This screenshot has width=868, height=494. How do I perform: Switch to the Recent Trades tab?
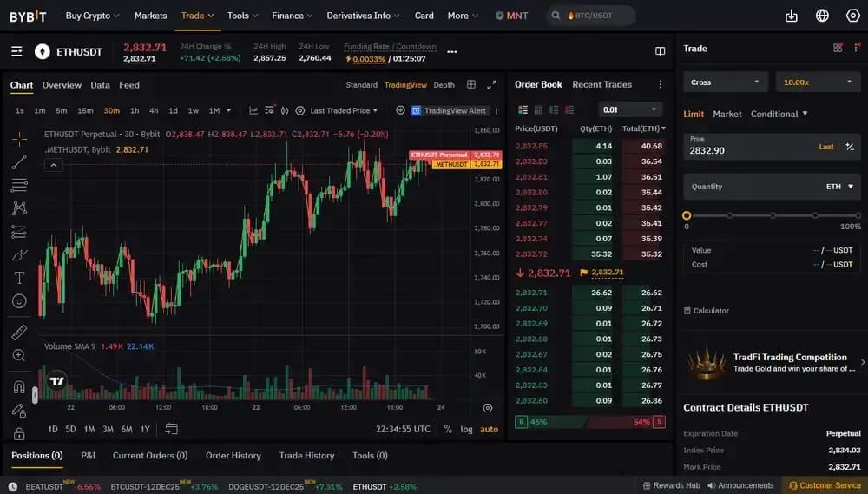click(602, 84)
